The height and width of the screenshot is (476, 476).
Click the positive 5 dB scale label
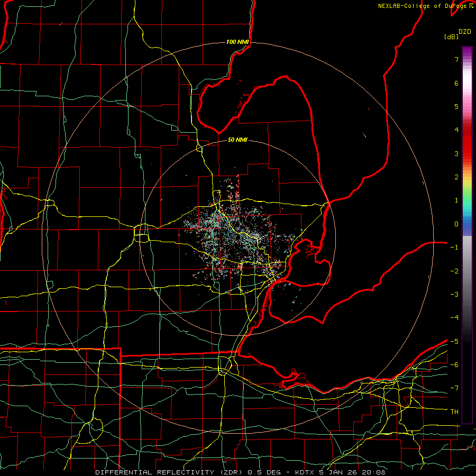pos(456,106)
